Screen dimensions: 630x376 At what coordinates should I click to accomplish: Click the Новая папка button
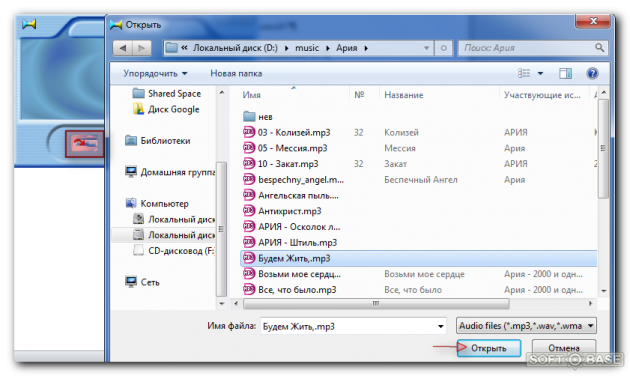tap(236, 74)
